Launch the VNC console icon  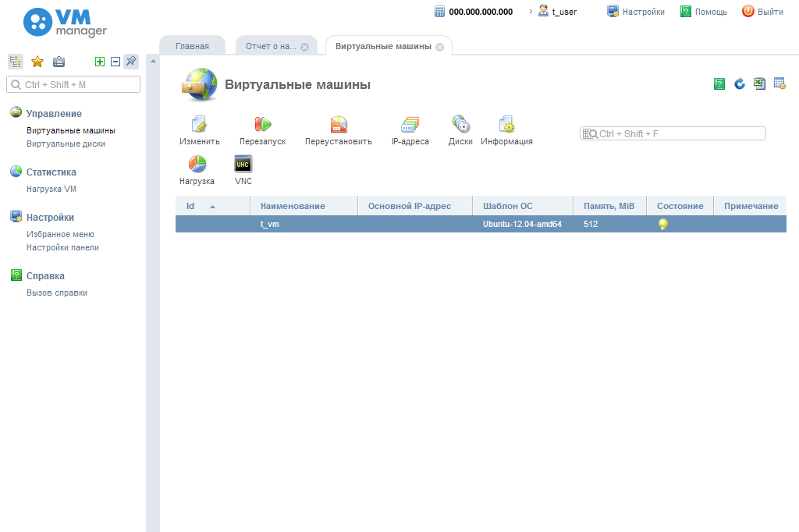pos(243,164)
